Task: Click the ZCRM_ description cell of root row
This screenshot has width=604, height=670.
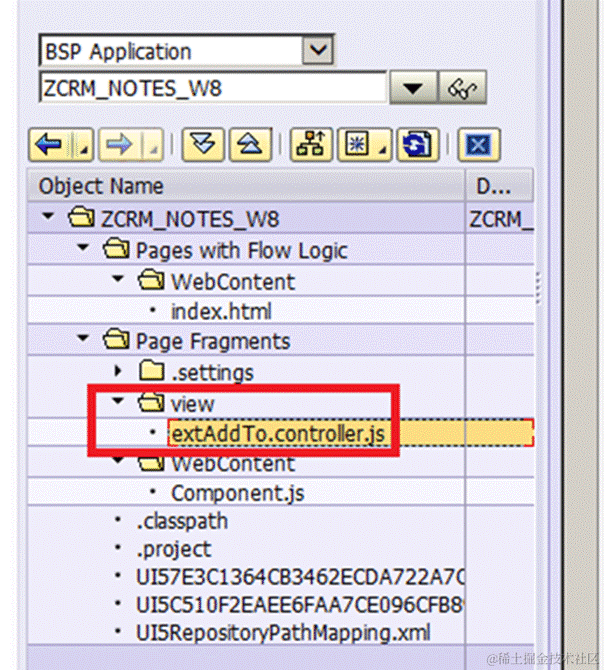Action: click(500, 219)
